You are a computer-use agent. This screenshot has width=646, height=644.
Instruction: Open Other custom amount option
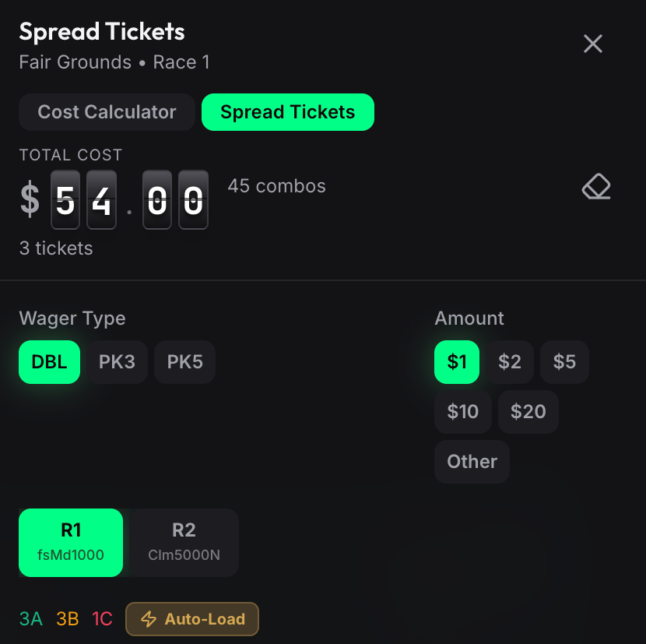pyautogui.click(x=472, y=461)
